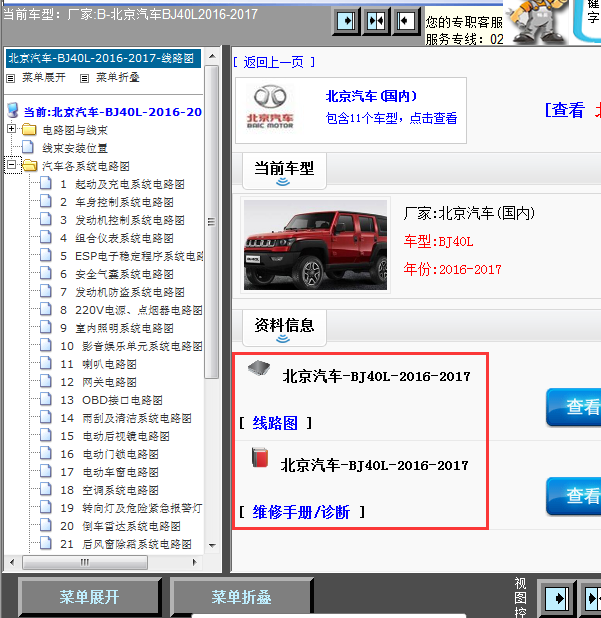The width and height of the screenshot is (601, 618).
Task: Click the left-arrow panel button in the top toolbar
Action: coord(406,21)
